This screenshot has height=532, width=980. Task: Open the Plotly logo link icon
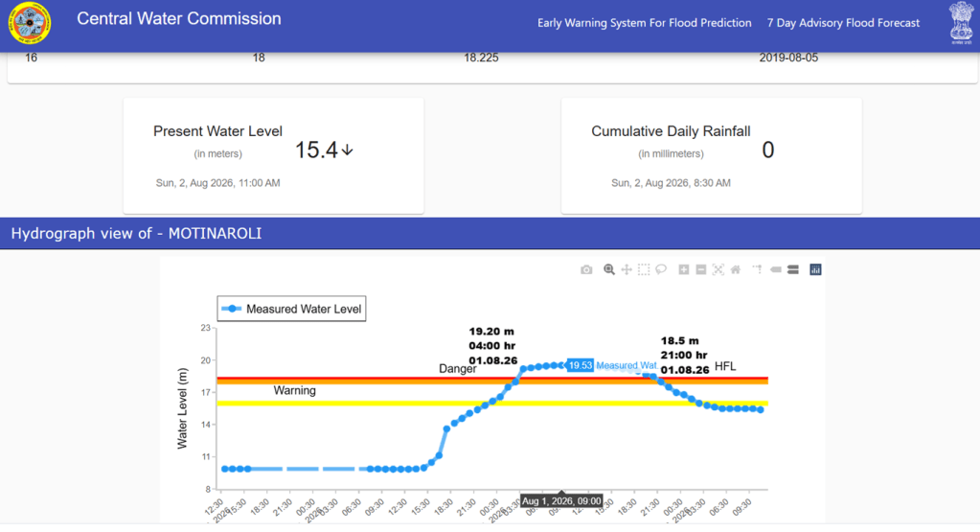815,269
